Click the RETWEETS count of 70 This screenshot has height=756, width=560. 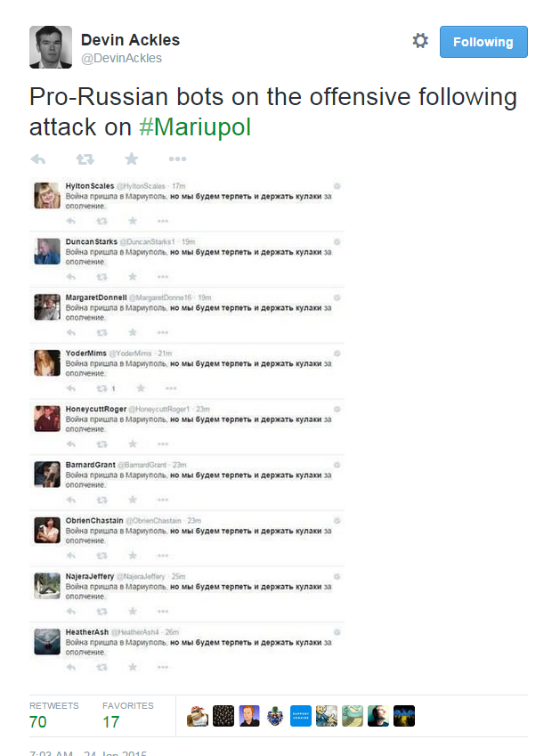[x=38, y=722]
